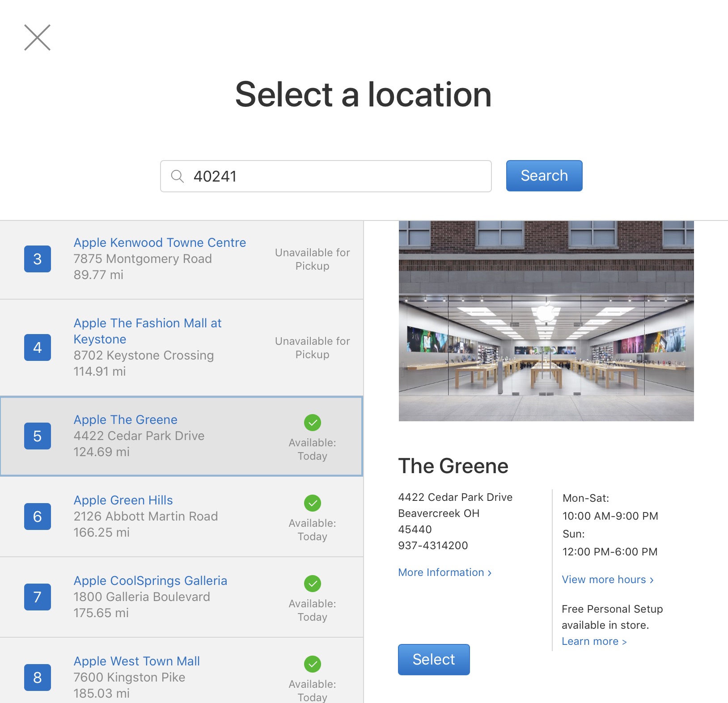The image size is (728, 703).
Task: Choose Apple The Fashion Mall at Keystone
Action: [147, 331]
